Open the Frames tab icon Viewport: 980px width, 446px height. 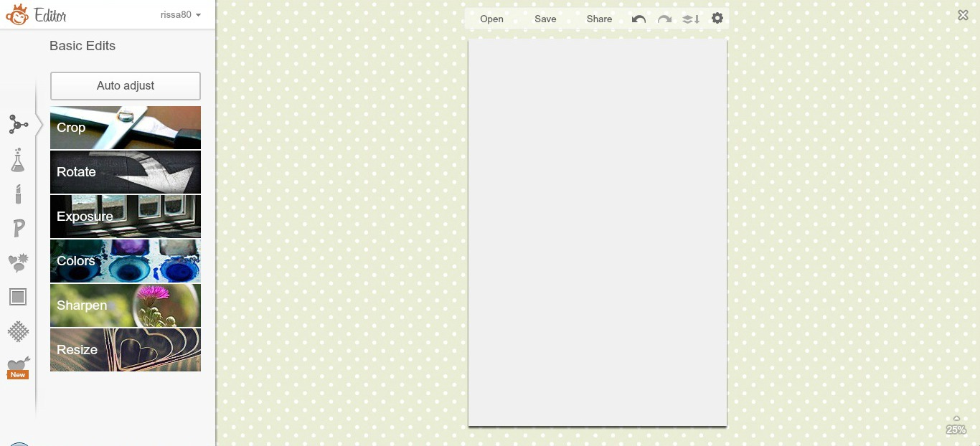point(18,297)
